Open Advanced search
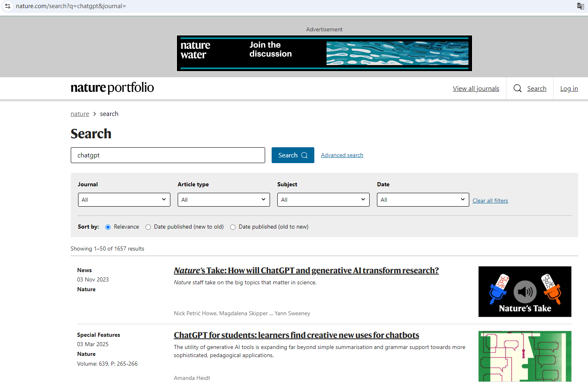Screen dimensions: 588x386 [x=342, y=155]
